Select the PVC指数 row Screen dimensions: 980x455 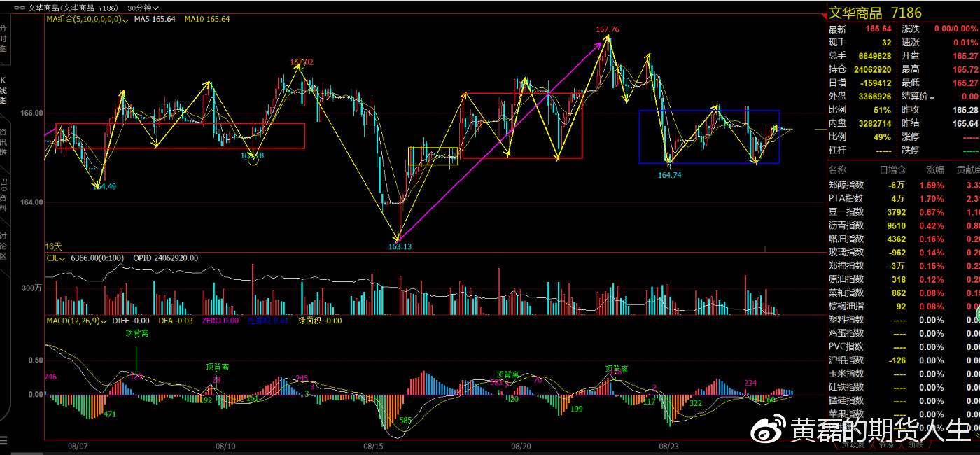[x=903, y=346]
